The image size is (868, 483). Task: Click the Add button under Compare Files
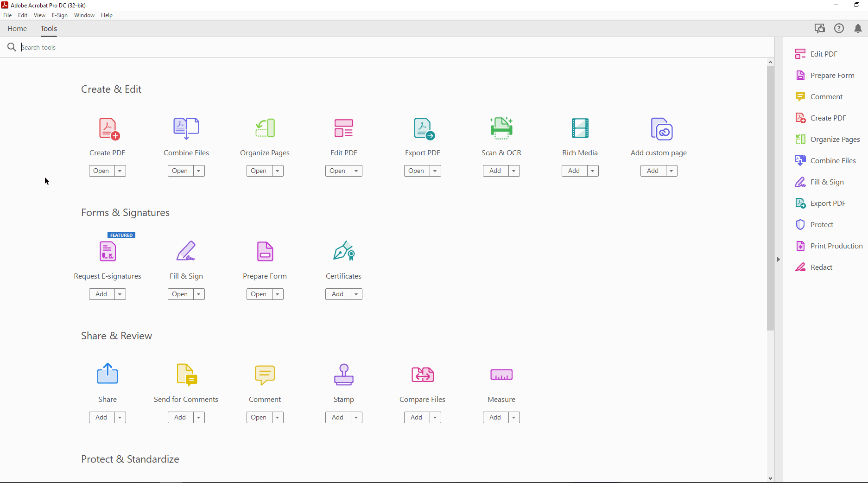pyautogui.click(x=416, y=417)
